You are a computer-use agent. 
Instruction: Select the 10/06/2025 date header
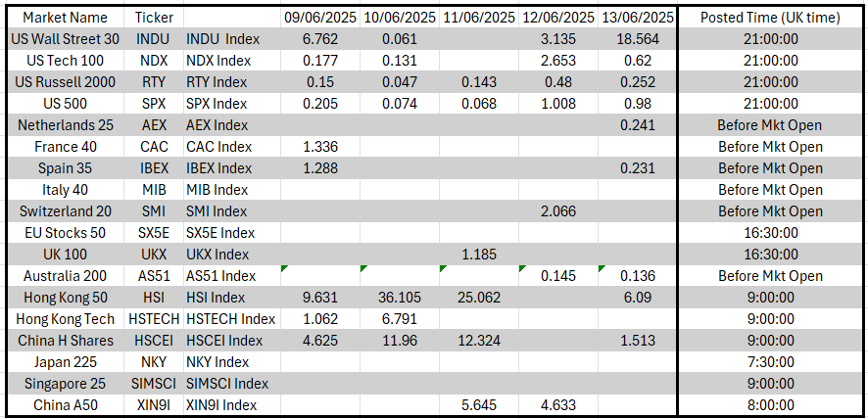click(x=400, y=18)
